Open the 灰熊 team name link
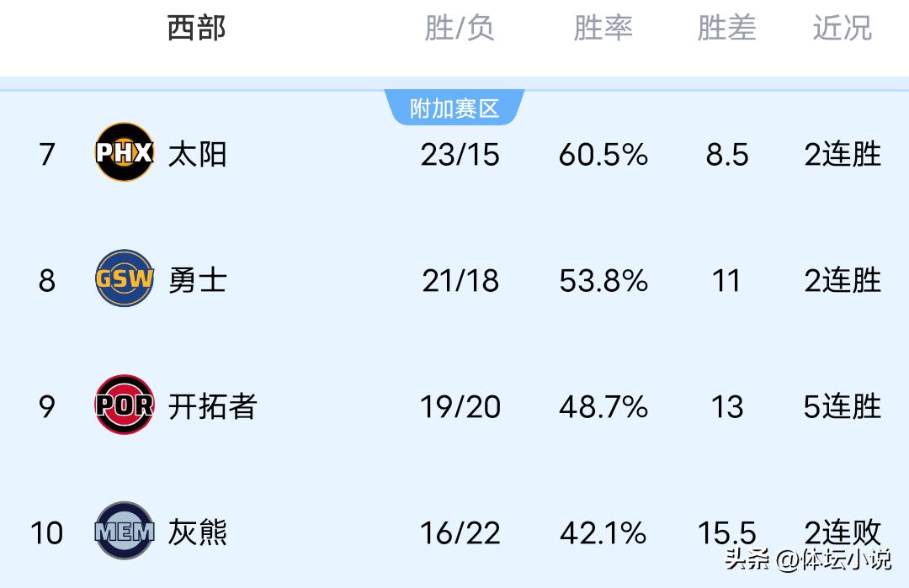The width and height of the screenshot is (909, 588). (x=198, y=532)
